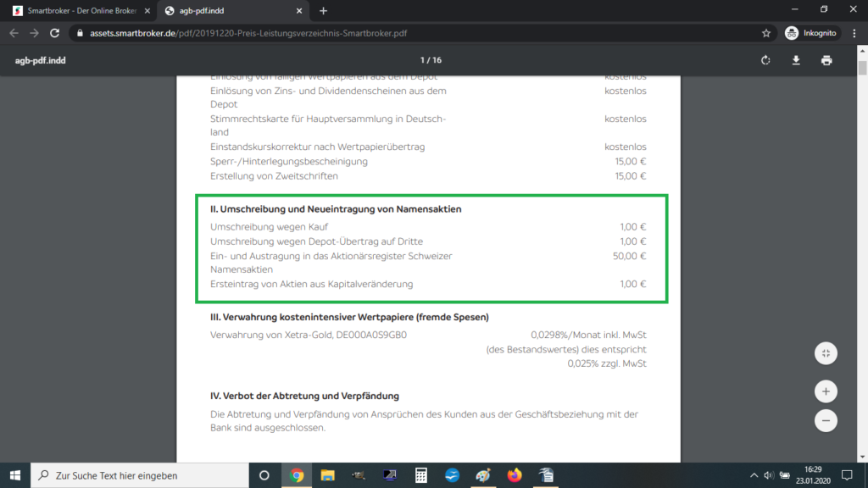This screenshot has width=868, height=488.
Task: Open the Windows Start menu
Action: pos(15,475)
